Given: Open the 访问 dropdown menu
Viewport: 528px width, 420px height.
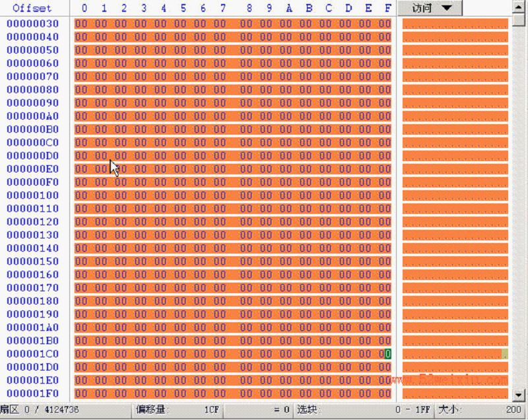Looking at the screenshot, I should (430, 8).
